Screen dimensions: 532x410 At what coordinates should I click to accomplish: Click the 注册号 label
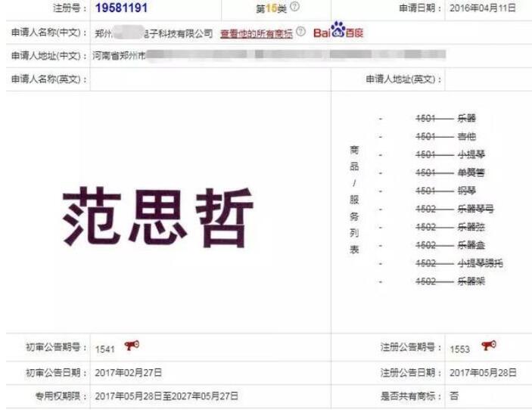pos(70,8)
